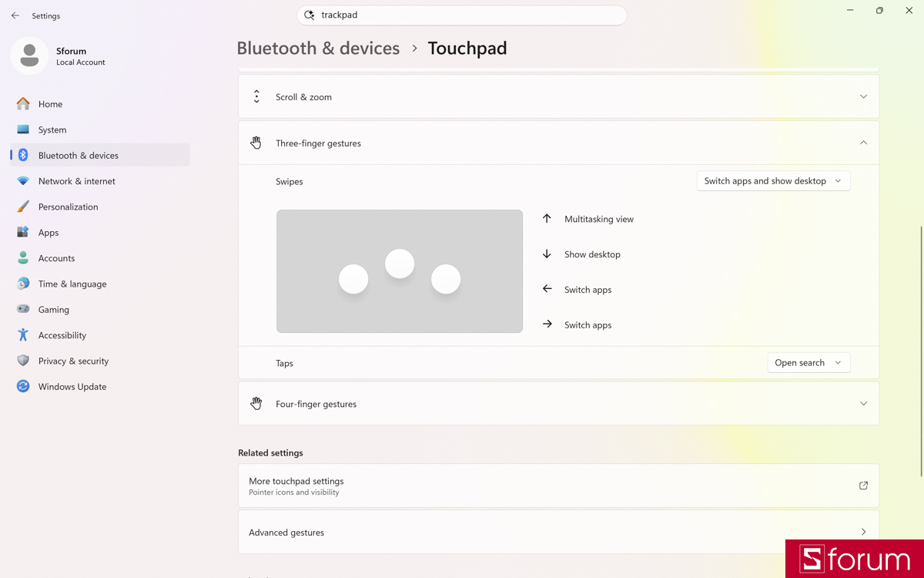
Task: Click the Multitasking view up arrow
Action: click(547, 219)
